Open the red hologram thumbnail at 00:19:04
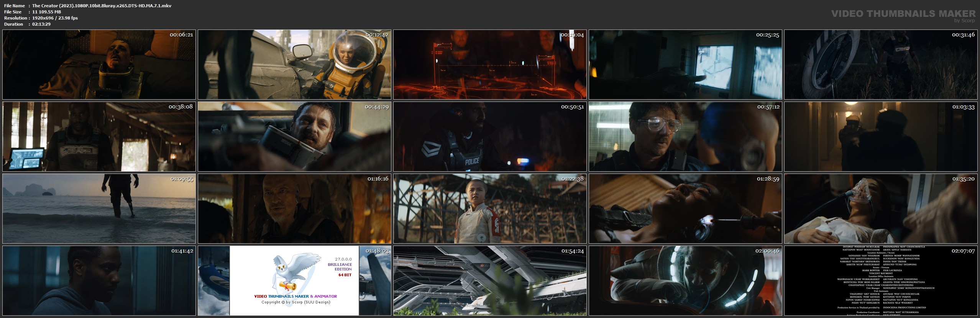 click(490, 64)
